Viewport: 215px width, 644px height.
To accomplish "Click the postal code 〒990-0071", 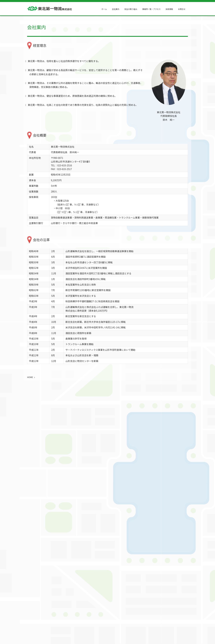I will point(57,158).
